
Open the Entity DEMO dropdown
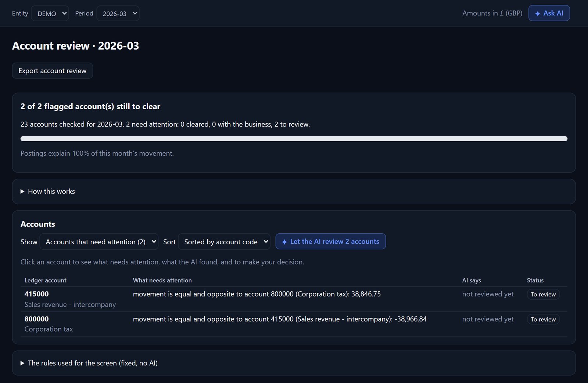tap(50, 13)
